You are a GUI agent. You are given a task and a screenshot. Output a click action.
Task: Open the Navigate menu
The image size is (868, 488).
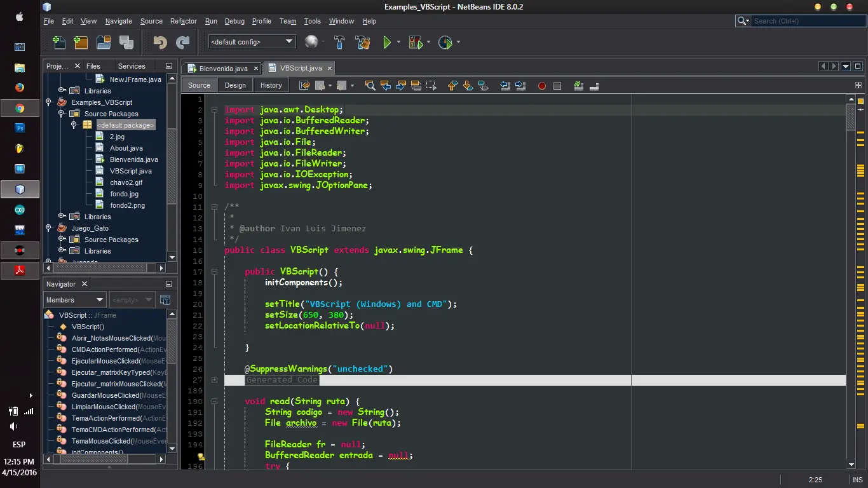pyautogui.click(x=119, y=21)
